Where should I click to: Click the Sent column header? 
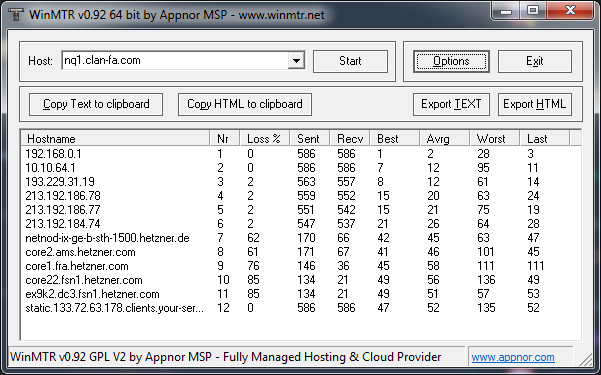(x=310, y=138)
